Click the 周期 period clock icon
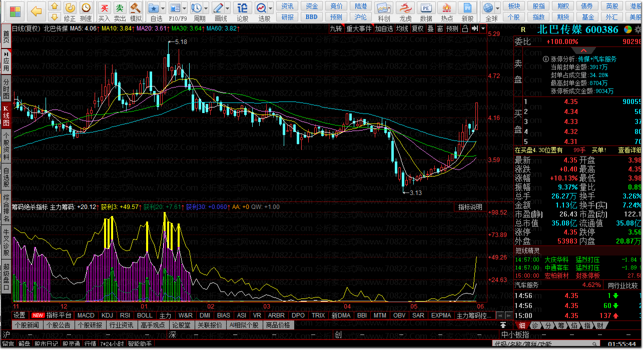The height and width of the screenshot is (350, 644). coord(197,8)
